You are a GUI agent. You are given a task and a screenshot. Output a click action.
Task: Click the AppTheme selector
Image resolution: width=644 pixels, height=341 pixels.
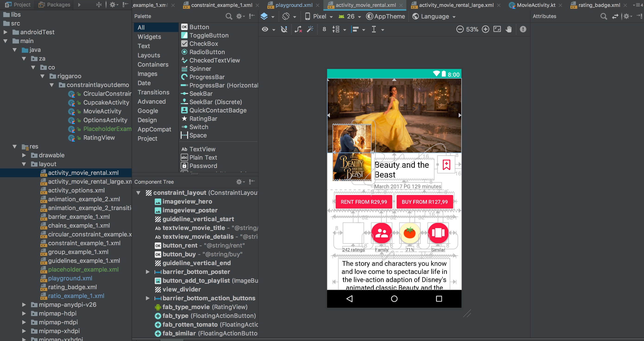point(385,16)
